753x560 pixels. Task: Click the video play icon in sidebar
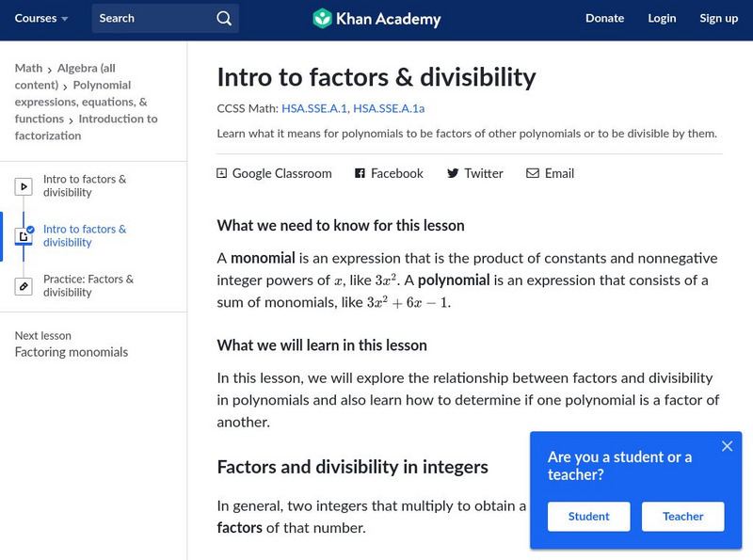tap(24, 186)
